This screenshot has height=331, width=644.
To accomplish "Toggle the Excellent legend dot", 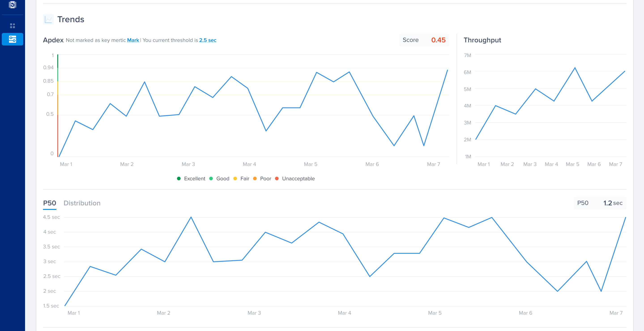I will pos(179,178).
